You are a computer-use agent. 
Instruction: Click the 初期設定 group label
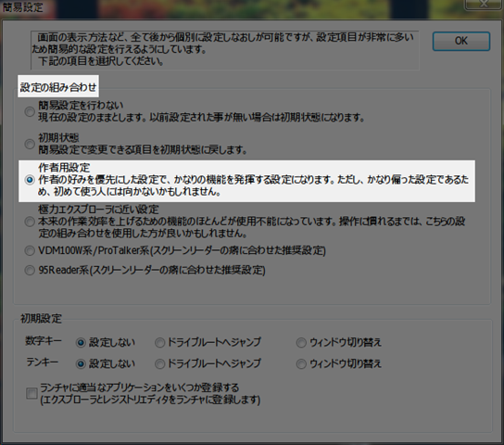pyautogui.click(x=41, y=319)
